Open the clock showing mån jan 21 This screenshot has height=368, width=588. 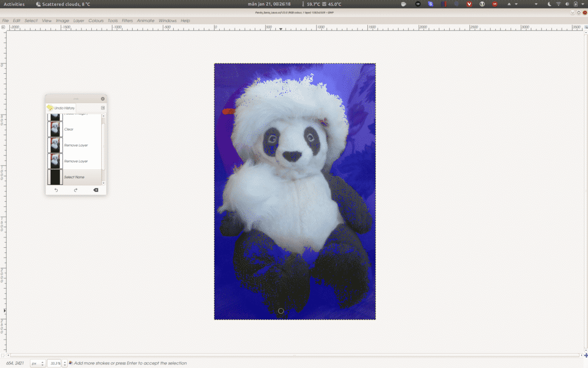[269, 4]
